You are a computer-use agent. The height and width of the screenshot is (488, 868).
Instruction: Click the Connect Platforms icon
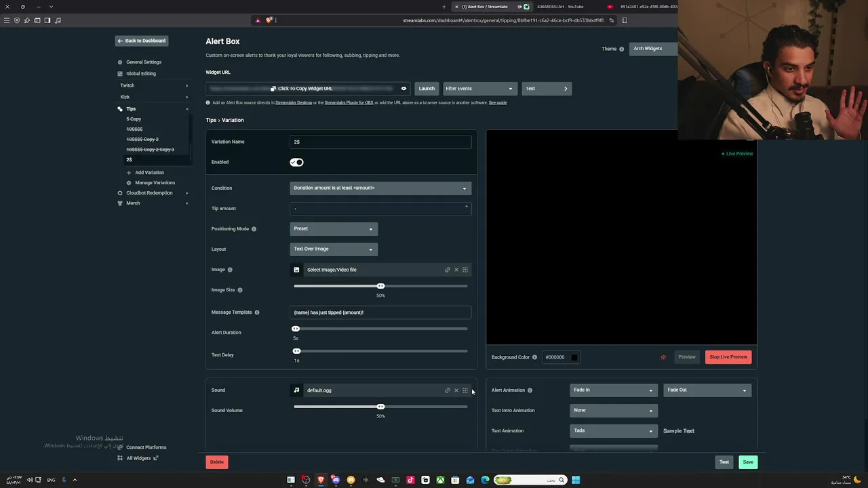tap(120, 447)
